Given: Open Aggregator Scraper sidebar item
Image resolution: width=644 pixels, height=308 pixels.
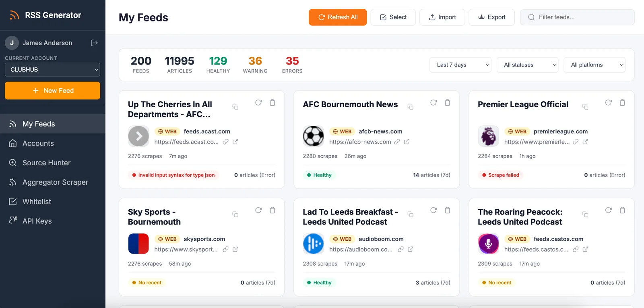Looking at the screenshot, I should pos(55,182).
